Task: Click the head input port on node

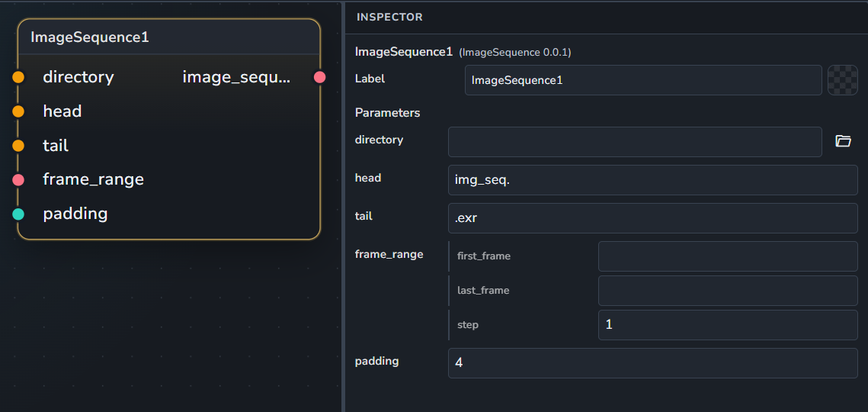Action: (x=18, y=111)
